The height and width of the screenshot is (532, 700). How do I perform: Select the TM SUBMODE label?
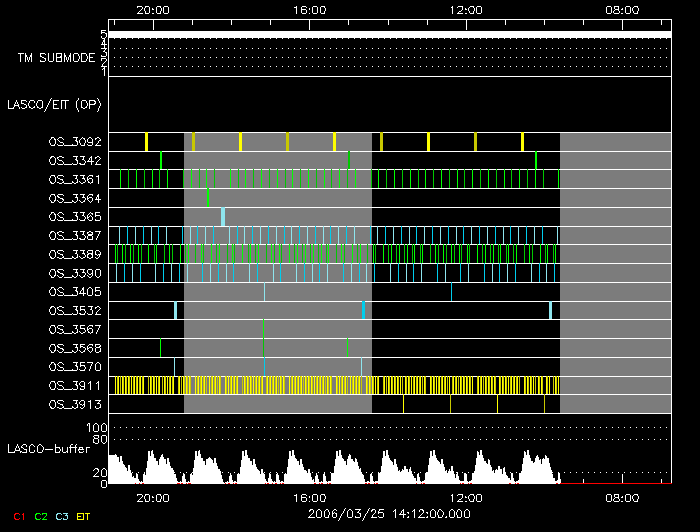tap(56, 58)
